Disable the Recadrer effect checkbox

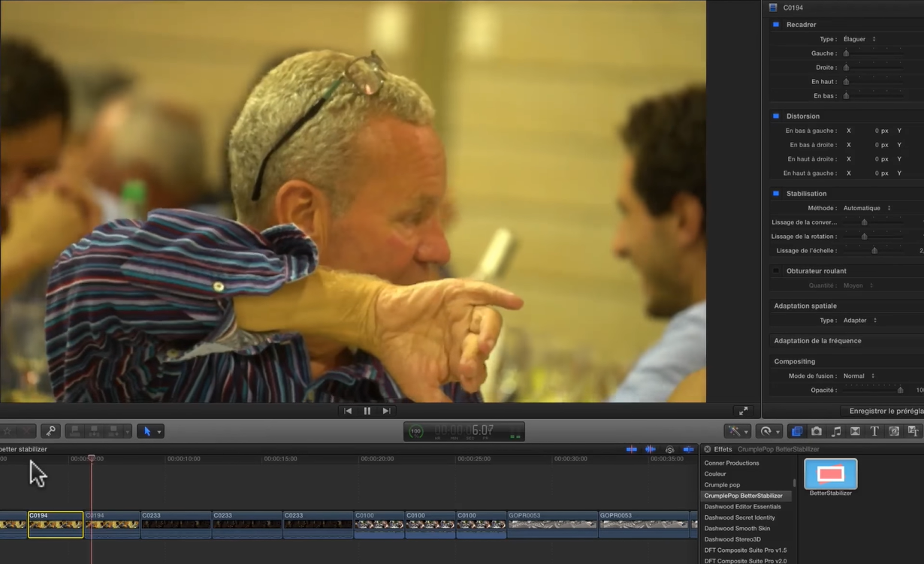(x=776, y=25)
